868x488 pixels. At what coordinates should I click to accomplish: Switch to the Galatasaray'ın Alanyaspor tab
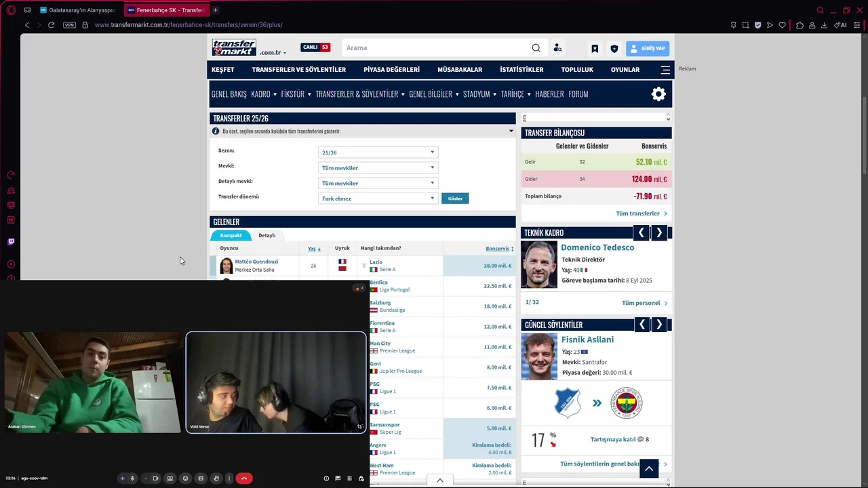(x=77, y=10)
